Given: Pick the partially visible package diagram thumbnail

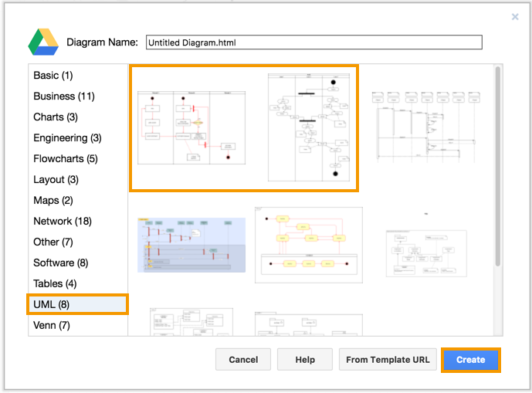Looking at the screenshot, I should 309,324.
